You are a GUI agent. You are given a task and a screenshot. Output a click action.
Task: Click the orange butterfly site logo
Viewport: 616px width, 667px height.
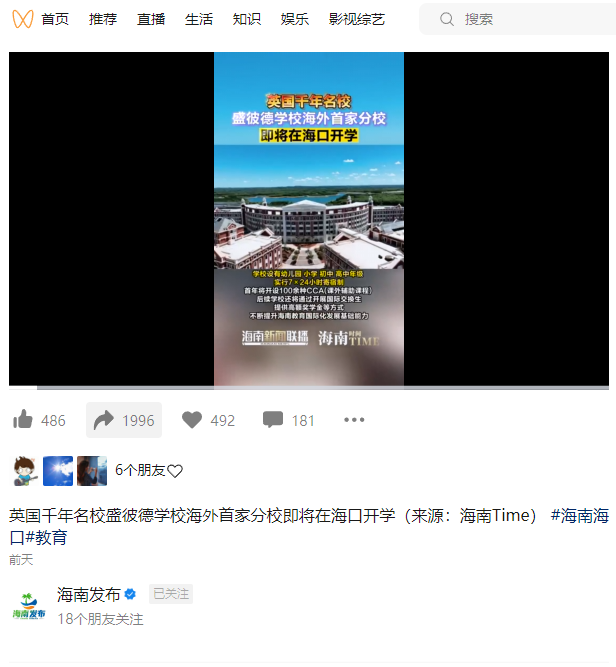[x=23, y=20]
